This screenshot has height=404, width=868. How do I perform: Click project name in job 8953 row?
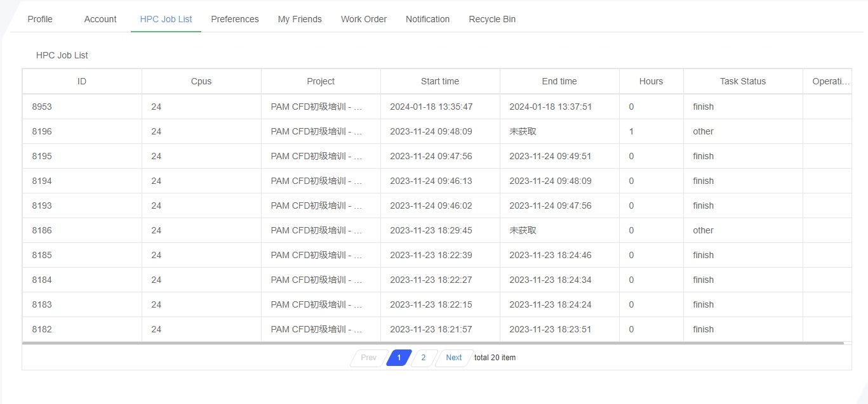pyautogui.click(x=316, y=107)
